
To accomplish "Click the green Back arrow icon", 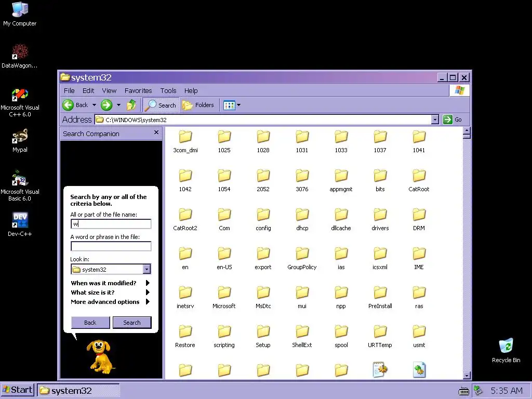I will click(68, 105).
